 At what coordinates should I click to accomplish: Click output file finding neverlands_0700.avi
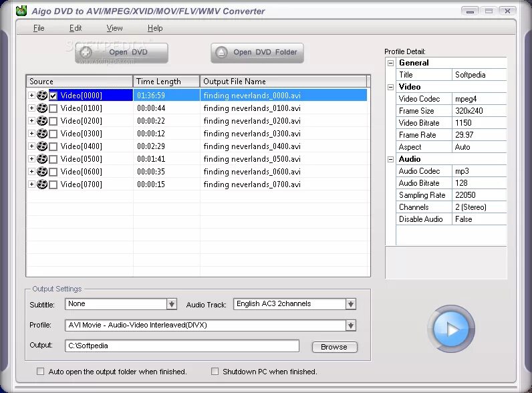click(252, 184)
